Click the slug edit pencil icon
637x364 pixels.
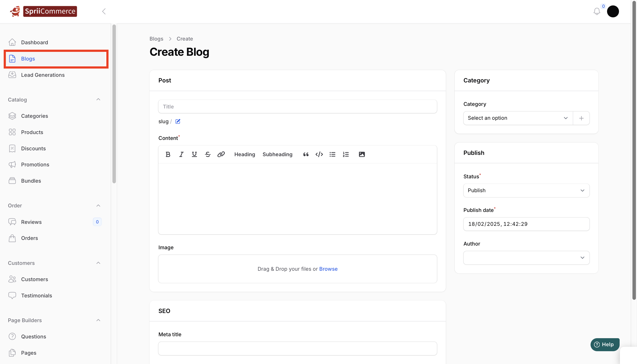[178, 121]
